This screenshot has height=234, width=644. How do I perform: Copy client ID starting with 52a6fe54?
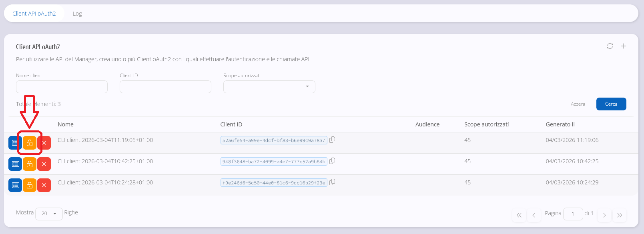pyautogui.click(x=332, y=140)
